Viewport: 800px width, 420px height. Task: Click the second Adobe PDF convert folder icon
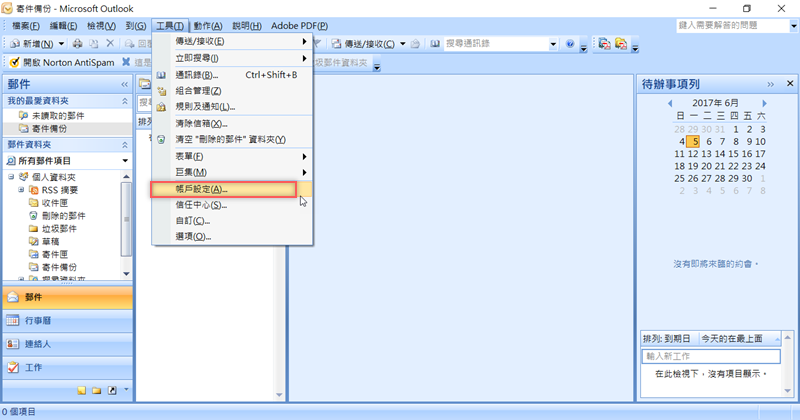coord(620,44)
